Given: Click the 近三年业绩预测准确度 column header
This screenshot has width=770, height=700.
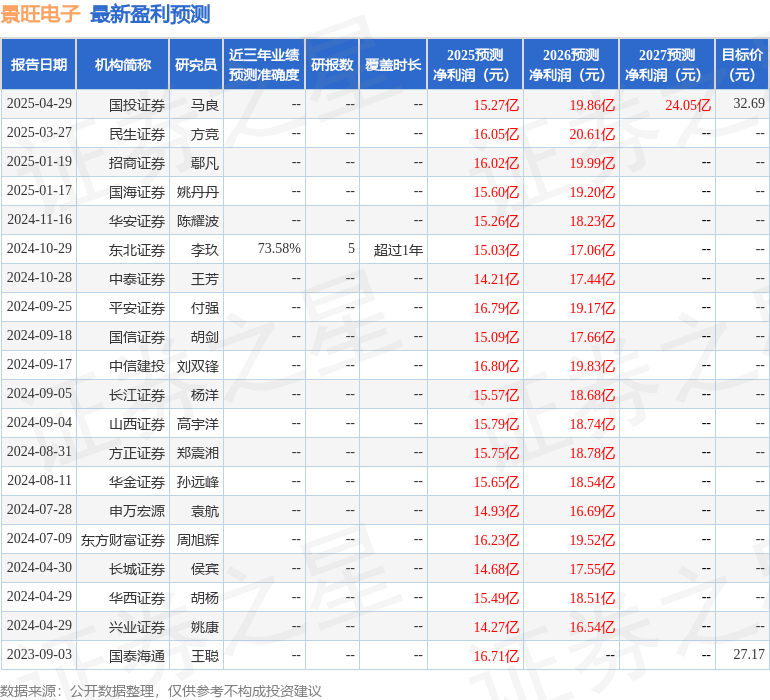Looking at the screenshot, I should 264,65.
